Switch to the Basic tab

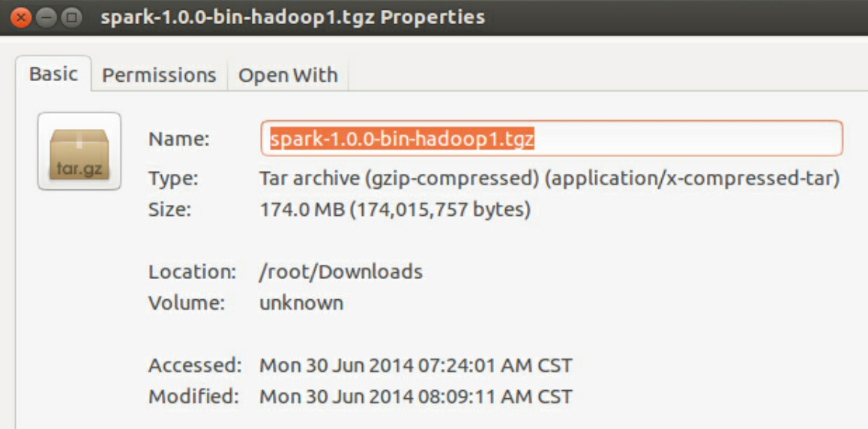click(x=53, y=74)
